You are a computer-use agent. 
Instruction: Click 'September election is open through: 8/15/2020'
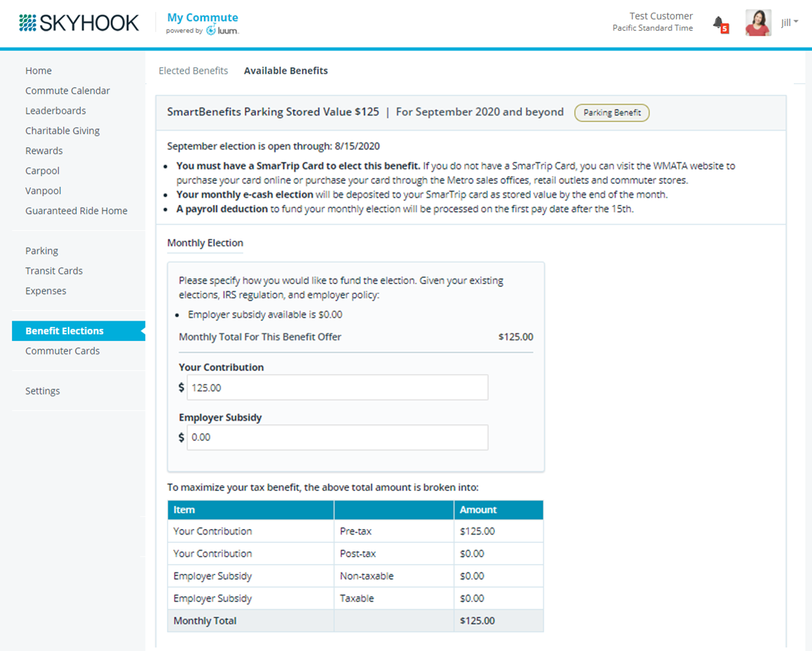pyautogui.click(x=273, y=146)
